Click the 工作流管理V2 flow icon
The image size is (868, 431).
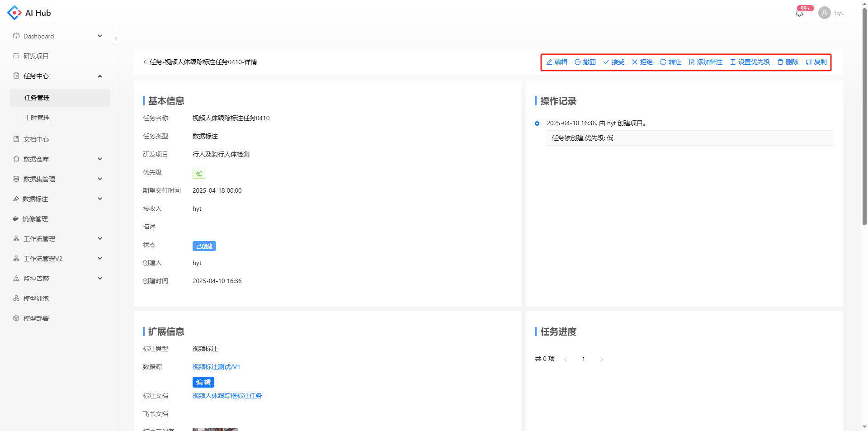(16, 258)
